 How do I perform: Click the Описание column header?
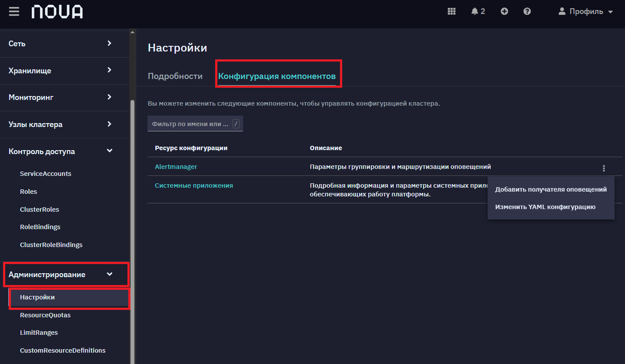pyautogui.click(x=326, y=148)
